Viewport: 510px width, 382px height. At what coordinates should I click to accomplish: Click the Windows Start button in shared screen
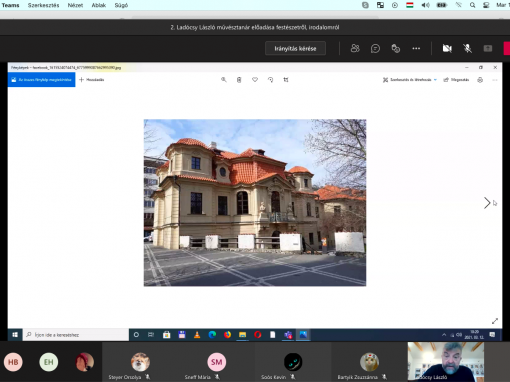pos(15,335)
